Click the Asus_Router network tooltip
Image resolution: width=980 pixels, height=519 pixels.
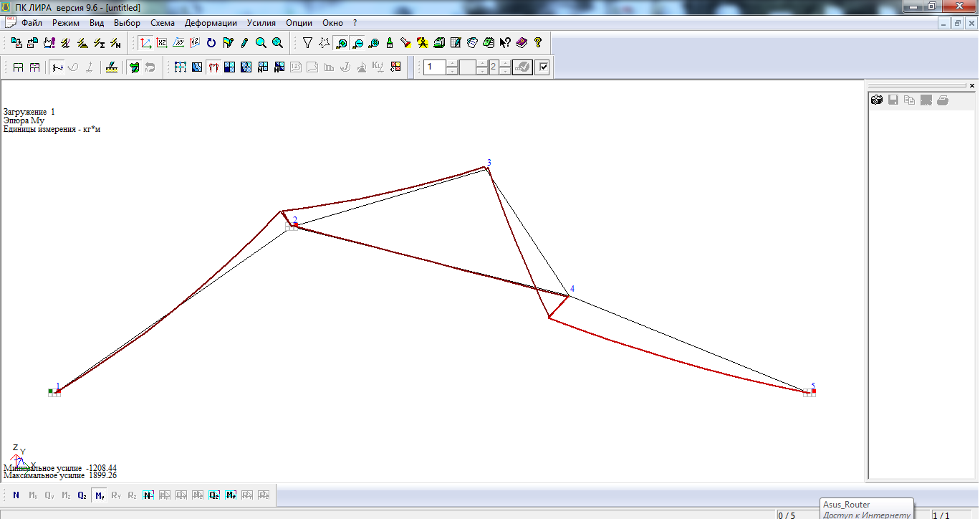click(x=867, y=509)
